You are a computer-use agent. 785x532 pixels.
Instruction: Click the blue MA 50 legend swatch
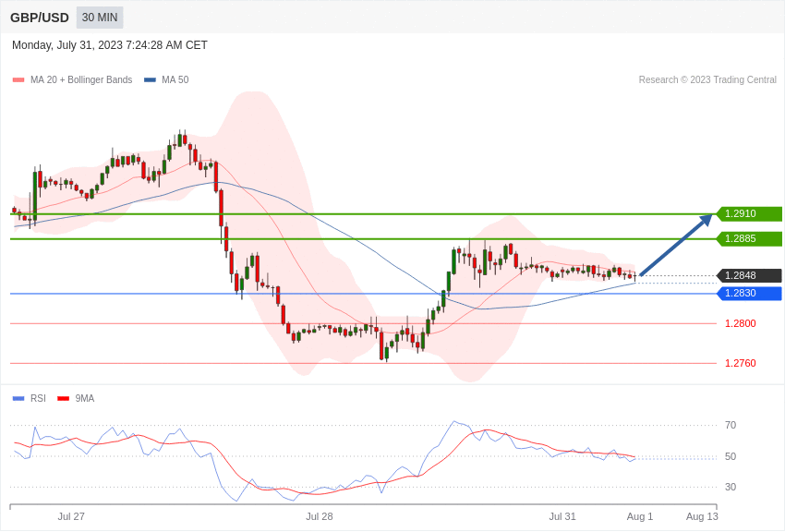point(150,79)
